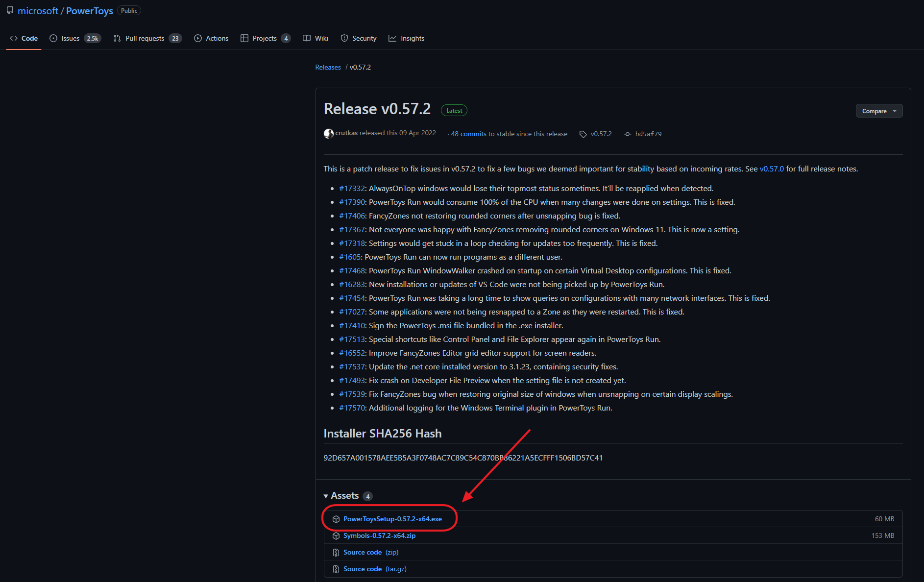Open issue #1605 link
This screenshot has width=924, height=582.
pos(350,257)
